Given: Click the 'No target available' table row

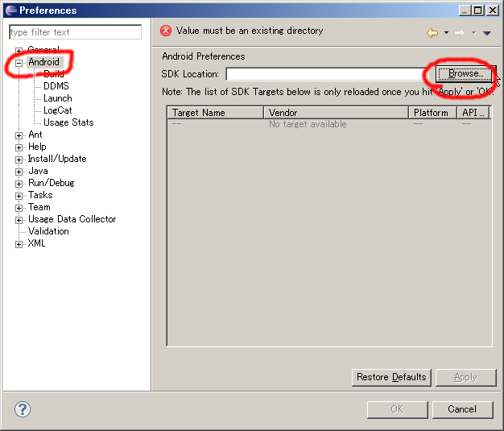Looking at the screenshot, I should [329, 124].
